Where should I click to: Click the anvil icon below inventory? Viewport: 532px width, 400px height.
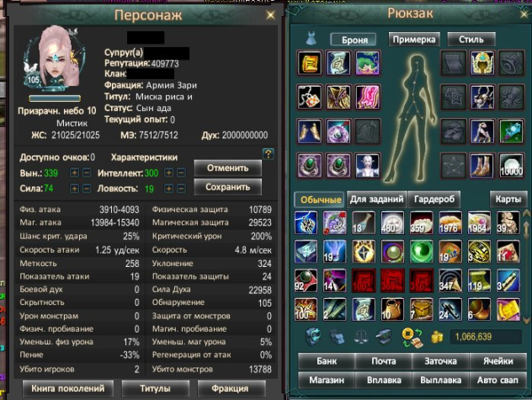point(385,336)
